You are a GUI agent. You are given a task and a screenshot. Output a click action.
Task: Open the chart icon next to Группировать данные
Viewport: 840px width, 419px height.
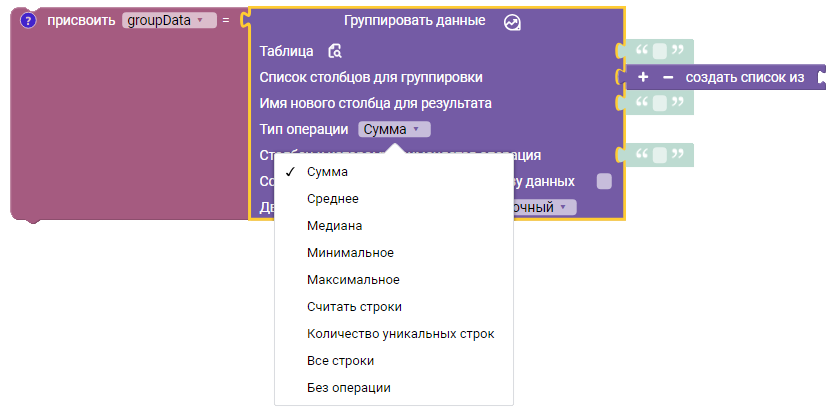pos(512,22)
